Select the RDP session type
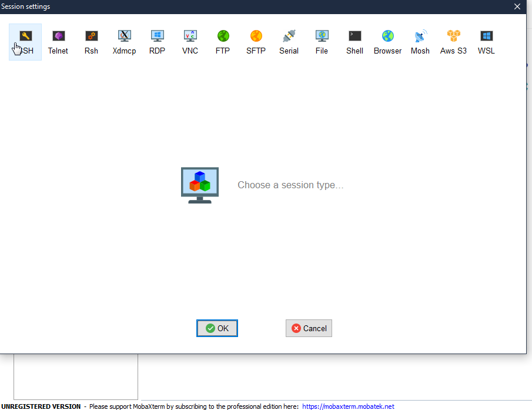 click(157, 41)
